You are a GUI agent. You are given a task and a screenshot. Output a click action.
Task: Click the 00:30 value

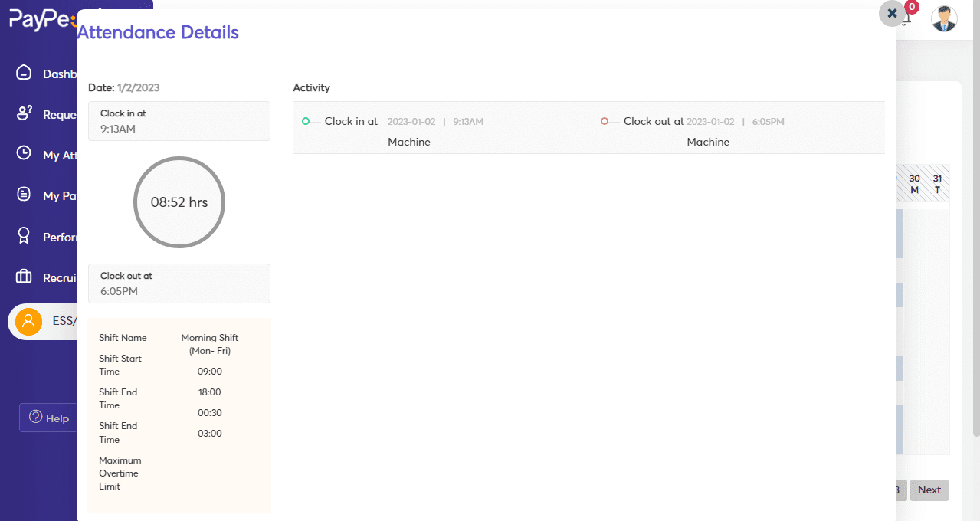point(210,413)
